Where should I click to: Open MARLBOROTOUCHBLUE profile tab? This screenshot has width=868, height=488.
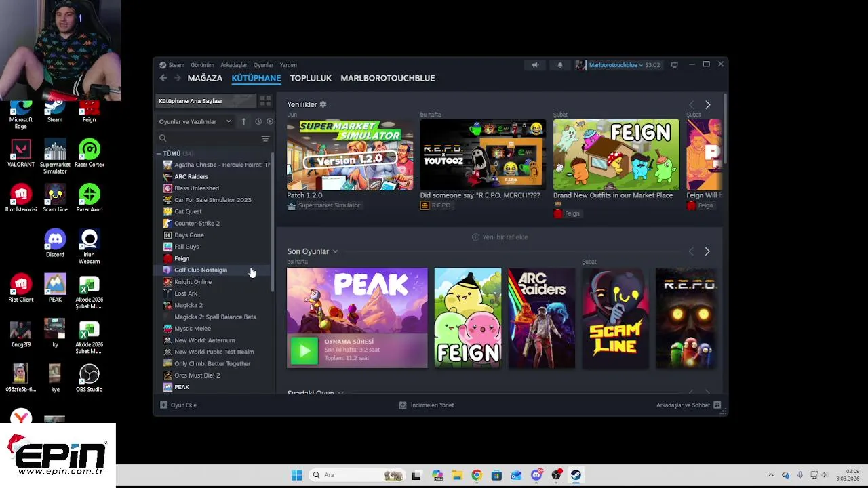pyautogui.click(x=388, y=78)
